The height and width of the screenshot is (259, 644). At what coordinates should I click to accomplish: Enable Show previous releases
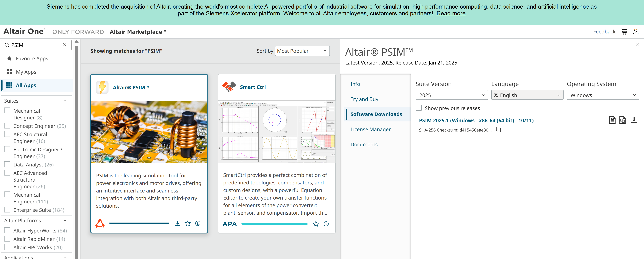(419, 108)
